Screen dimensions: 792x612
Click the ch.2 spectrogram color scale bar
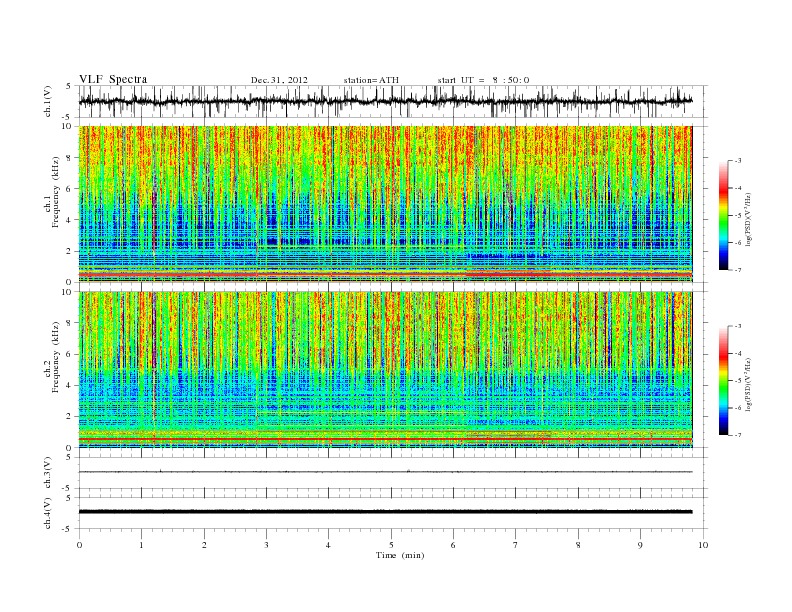coord(724,380)
